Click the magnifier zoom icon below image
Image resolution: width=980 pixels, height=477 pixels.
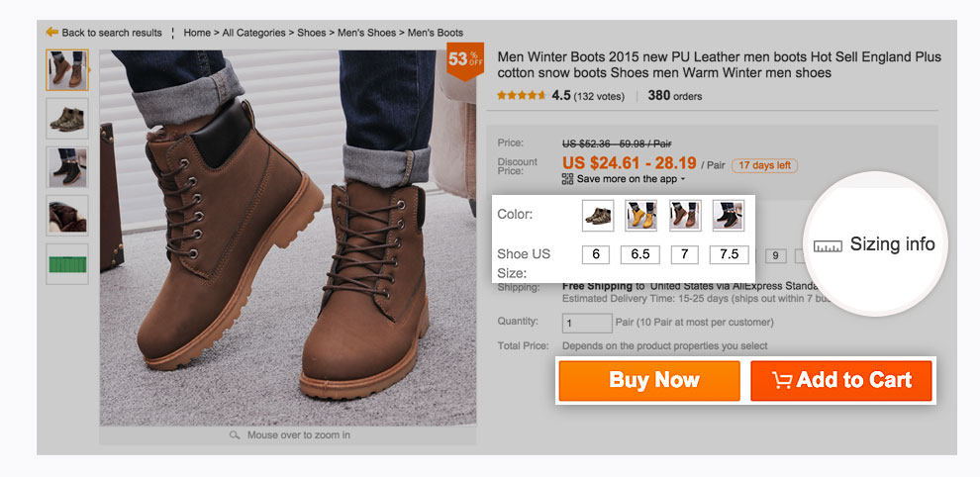pos(235,434)
